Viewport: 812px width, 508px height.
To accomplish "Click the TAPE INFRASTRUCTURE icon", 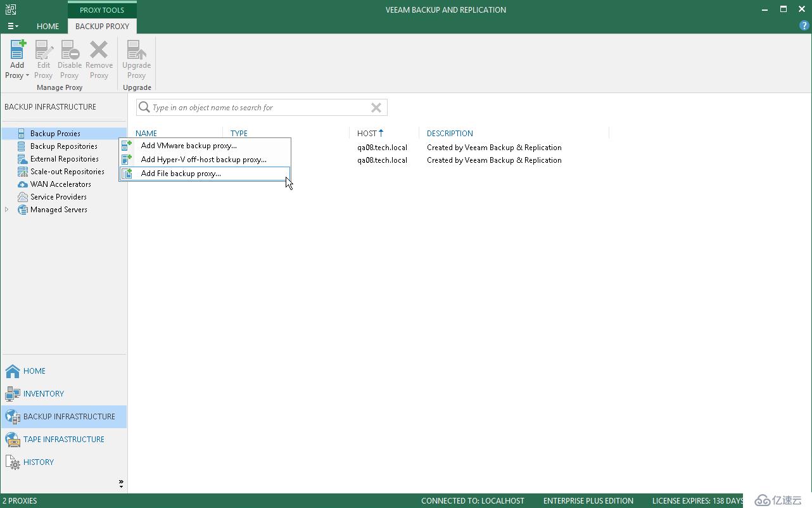I will (x=13, y=440).
